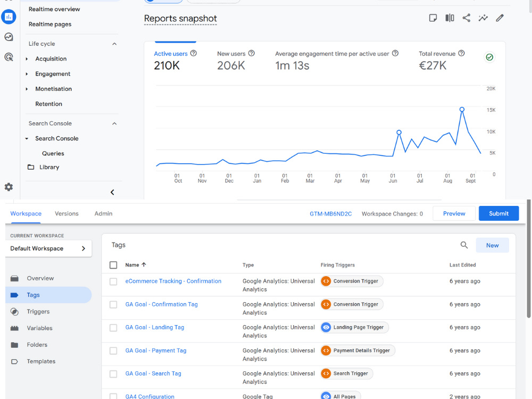
Task: Check the GA Goal - Payment Tag row
Action: point(113,351)
